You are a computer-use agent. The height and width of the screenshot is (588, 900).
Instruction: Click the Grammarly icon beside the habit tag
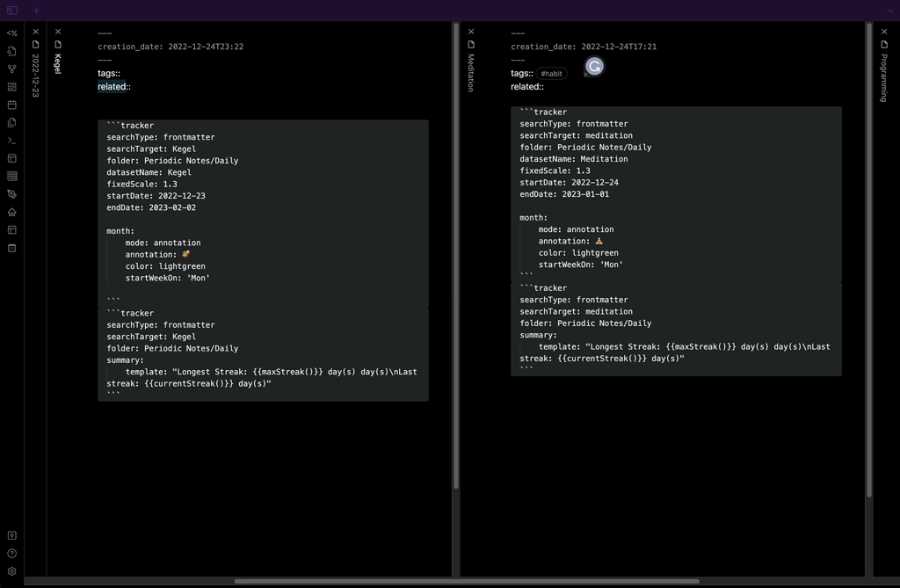(x=594, y=67)
